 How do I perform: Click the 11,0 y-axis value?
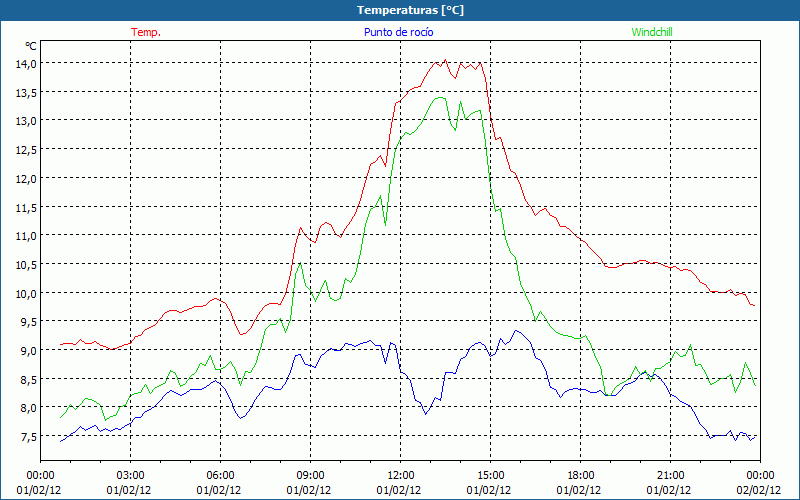(26, 236)
